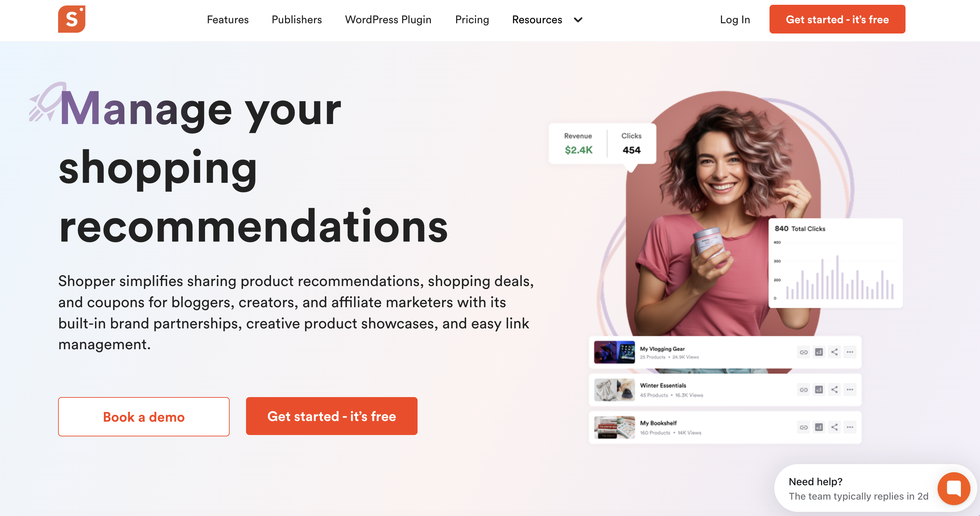This screenshot has height=516, width=980.
Task: Open the My Vlogging Gear thumbnail
Action: [x=614, y=352]
